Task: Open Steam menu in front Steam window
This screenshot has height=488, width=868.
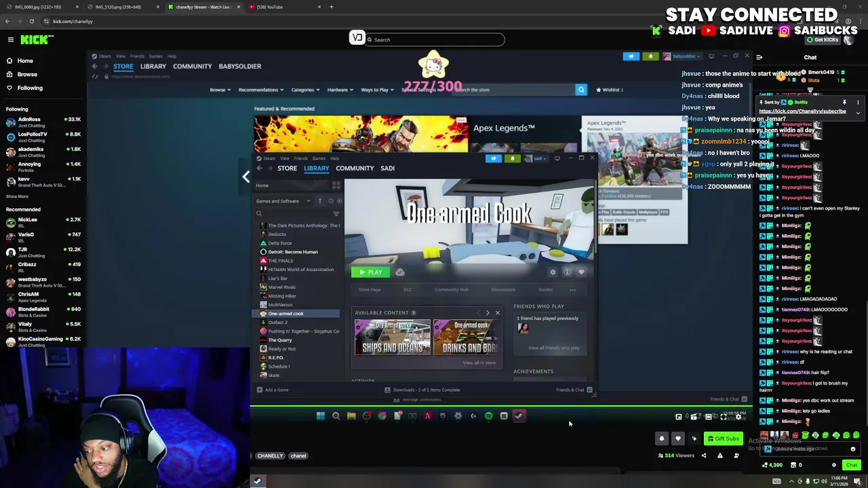Action: [269, 158]
